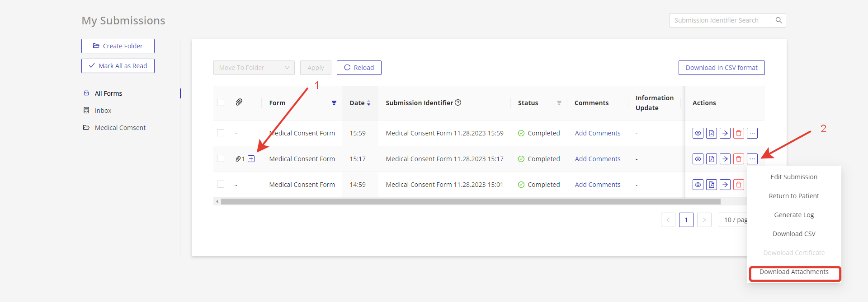Select Return to Patient menu option

pos(794,196)
